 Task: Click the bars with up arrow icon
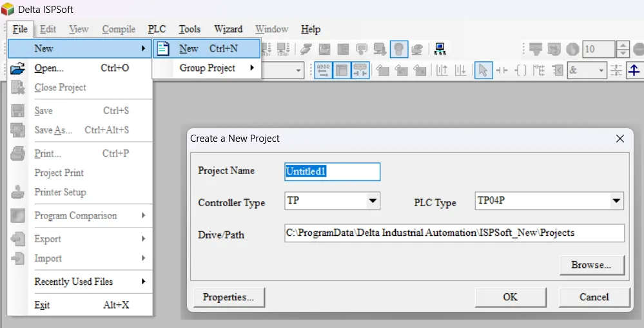(442, 71)
